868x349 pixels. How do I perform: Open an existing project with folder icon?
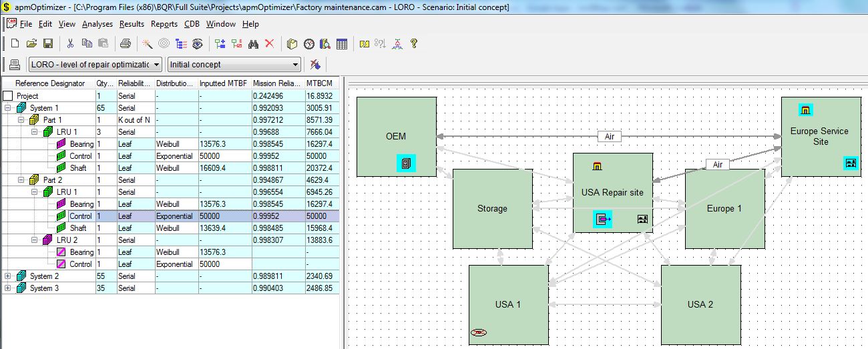coord(31,43)
